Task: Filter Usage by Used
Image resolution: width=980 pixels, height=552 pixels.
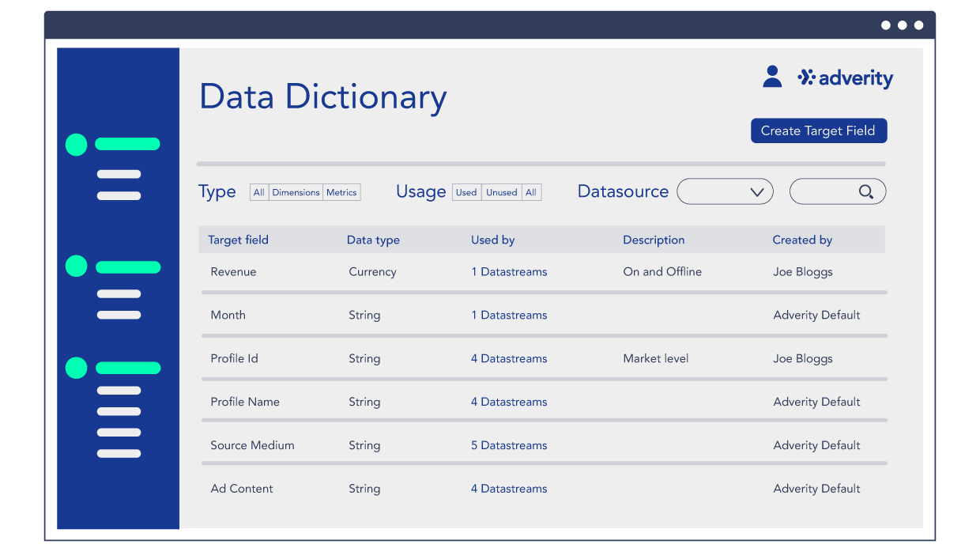Action: point(466,191)
